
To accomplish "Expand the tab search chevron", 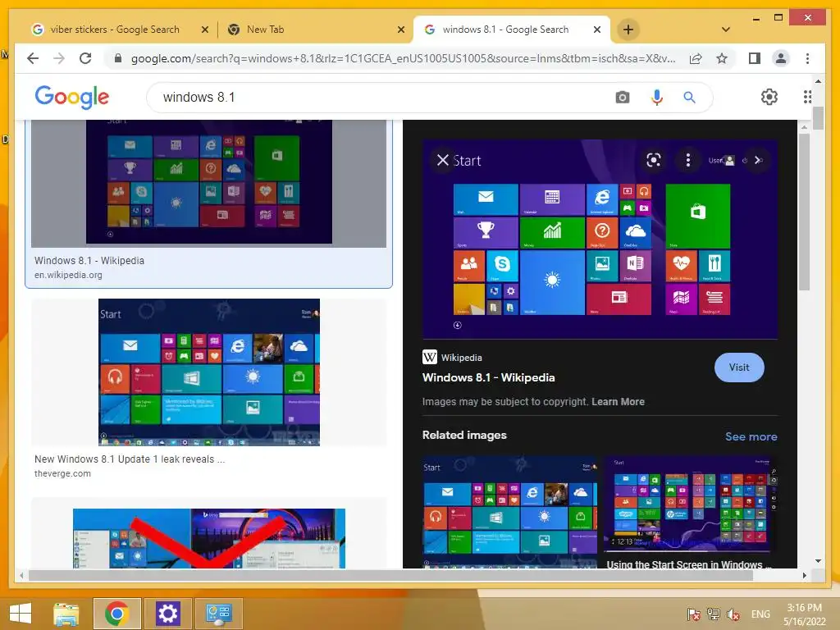I will (x=726, y=30).
